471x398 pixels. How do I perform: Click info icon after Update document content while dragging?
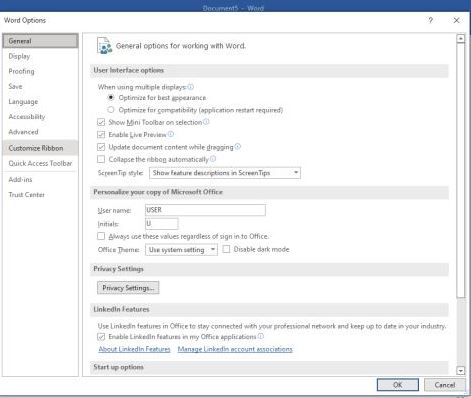pyautogui.click(x=238, y=147)
